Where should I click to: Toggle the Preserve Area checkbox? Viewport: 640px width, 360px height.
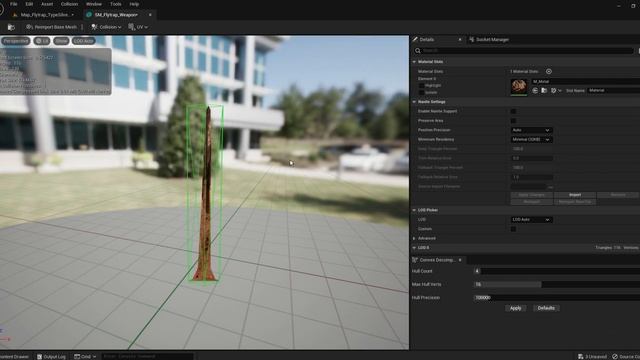click(513, 121)
